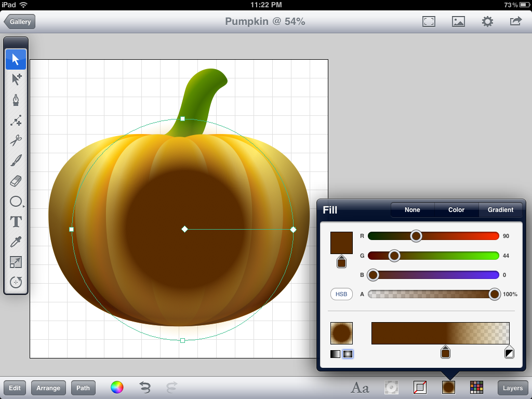Screen dimensions: 532x399
Task: Select the rightmost gradient stop marker
Action: (x=509, y=352)
